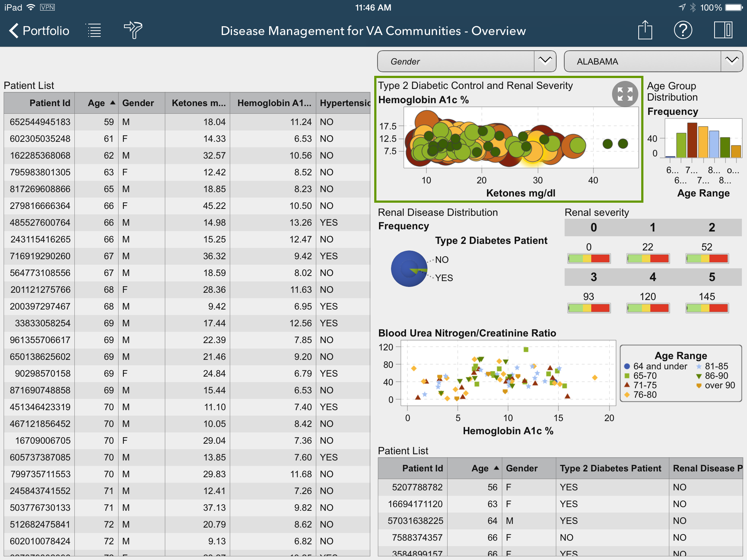Open the help question mark icon
The height and width of the screenshot is (560, 747).
683,30
